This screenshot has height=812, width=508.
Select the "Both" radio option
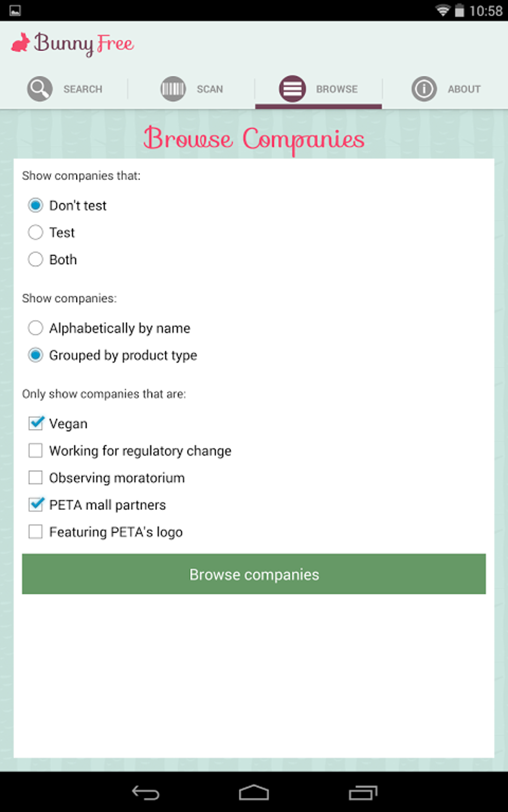coord(36,259)
